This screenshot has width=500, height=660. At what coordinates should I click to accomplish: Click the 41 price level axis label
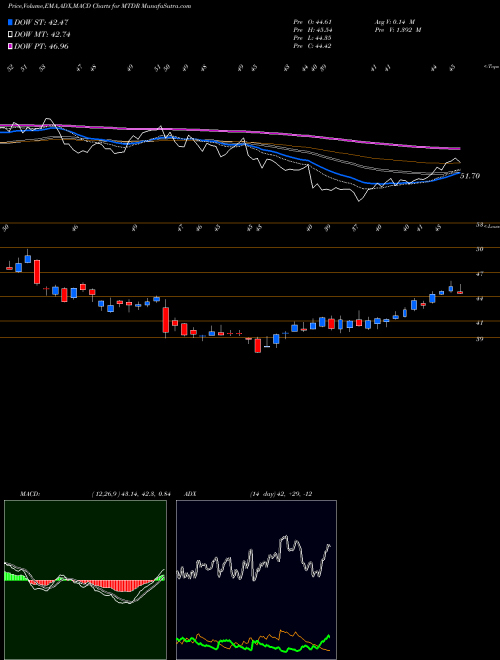pyautogui.click(x=479, y=323)
